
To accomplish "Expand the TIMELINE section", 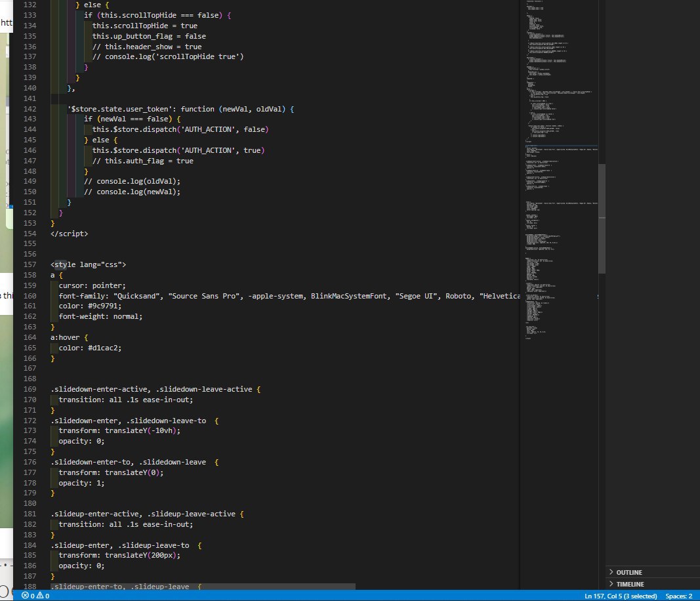I will 630,584.
